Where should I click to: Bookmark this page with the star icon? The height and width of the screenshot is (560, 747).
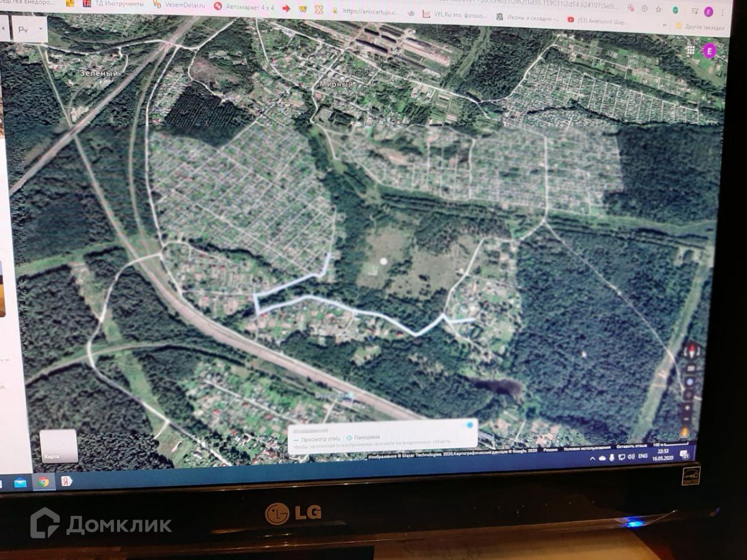[x=658, y=9]
